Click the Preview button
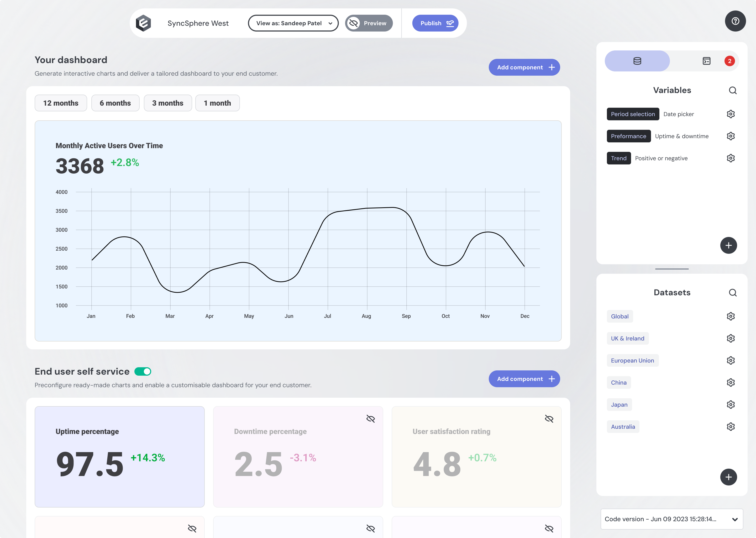The width and height of the screenshot is (756, 538). 369,23
